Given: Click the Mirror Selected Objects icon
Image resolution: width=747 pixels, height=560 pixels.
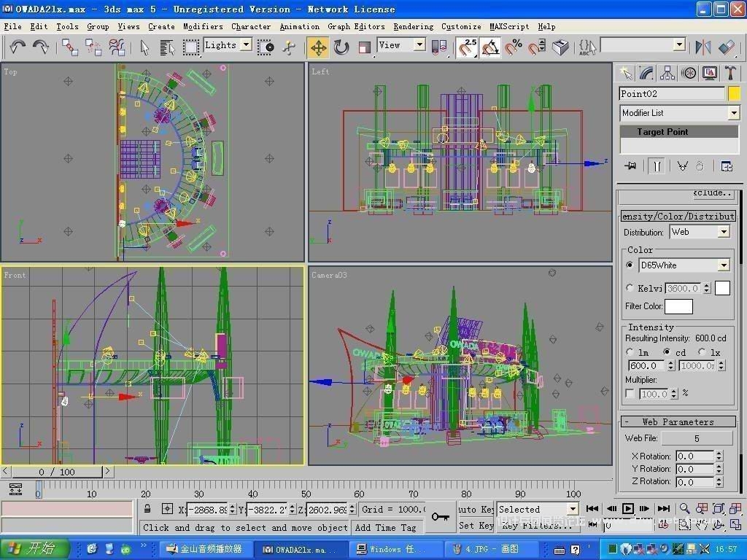Looking at the screenshot, I should coord(703,47).
